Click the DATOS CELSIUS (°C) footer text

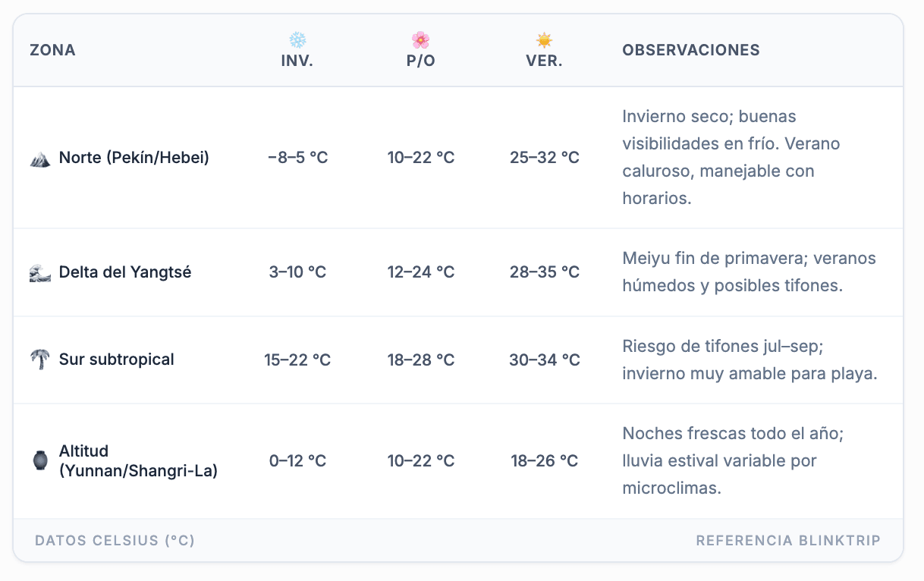(x=115, y=541)
